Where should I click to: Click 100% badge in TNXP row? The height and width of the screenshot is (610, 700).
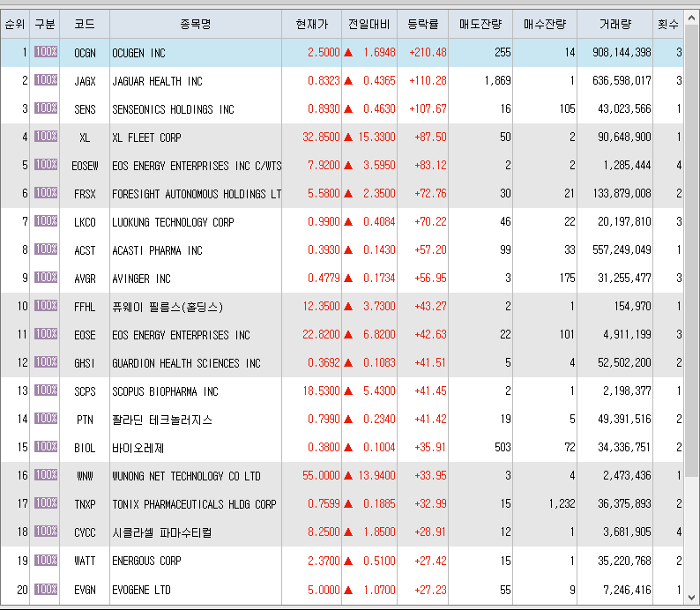click(46, 503)
